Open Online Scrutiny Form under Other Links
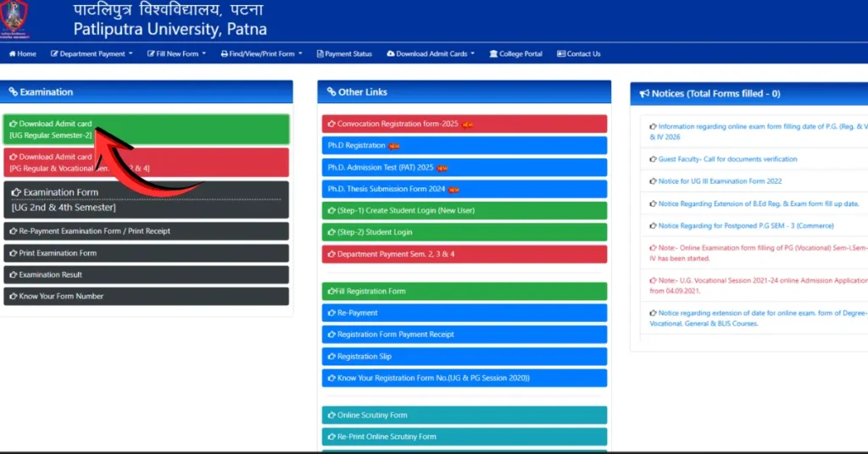Image resolution: width=868 pixels, height=454 pixels. [465, 415]
